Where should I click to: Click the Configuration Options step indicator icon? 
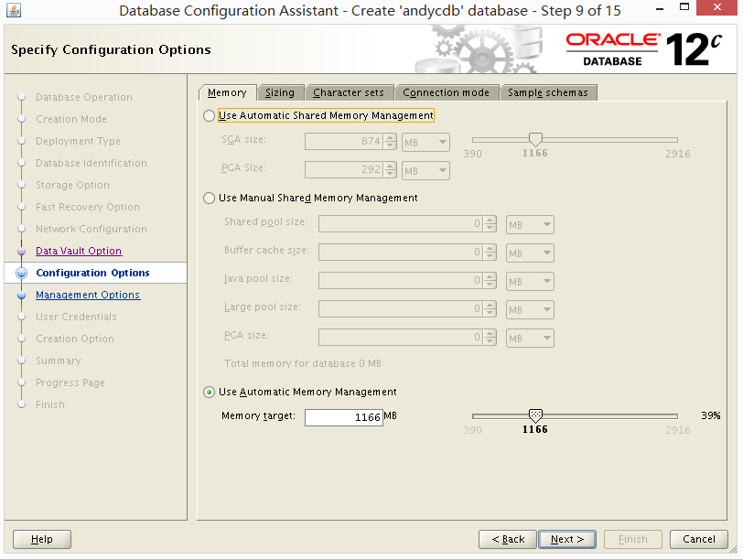[x=22, y=273]
